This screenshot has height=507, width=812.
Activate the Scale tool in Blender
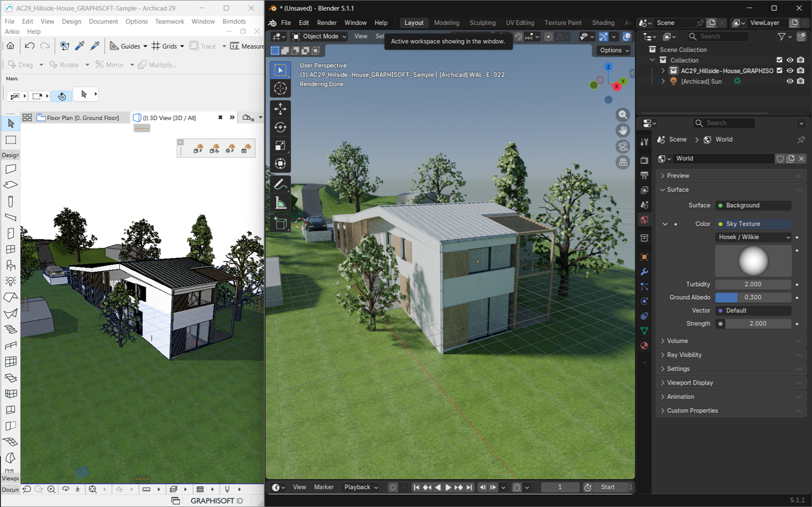click(x=281, y=145)
